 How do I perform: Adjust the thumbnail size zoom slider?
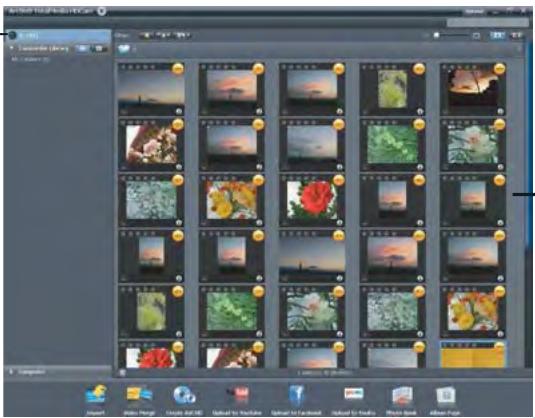pyautogui.click(x=453, y=35)
